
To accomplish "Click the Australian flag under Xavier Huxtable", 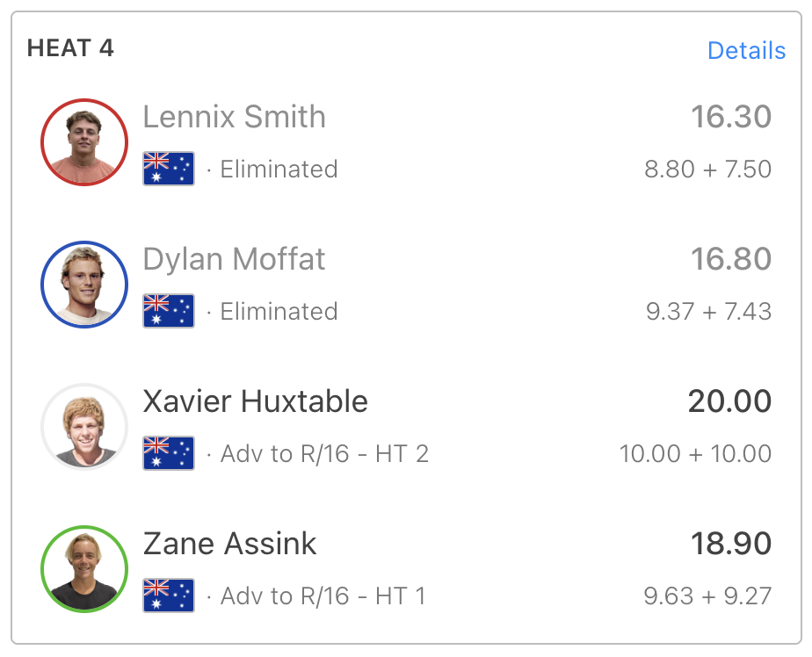I will click(x=169, y=453).
